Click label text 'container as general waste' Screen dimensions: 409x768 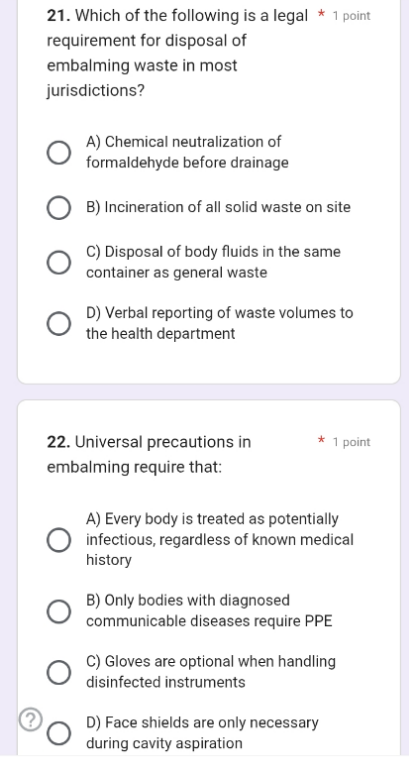[x=177, y=272]
